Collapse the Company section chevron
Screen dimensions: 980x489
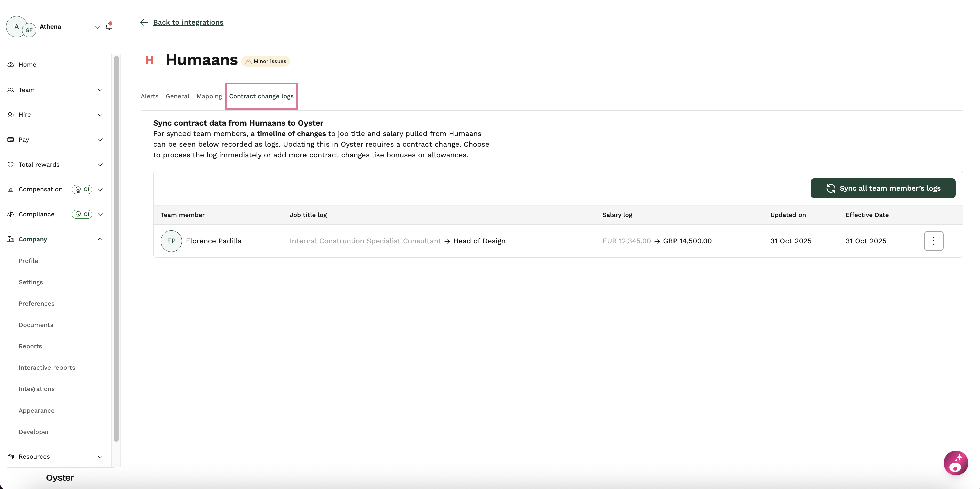(x=100, y=239)
